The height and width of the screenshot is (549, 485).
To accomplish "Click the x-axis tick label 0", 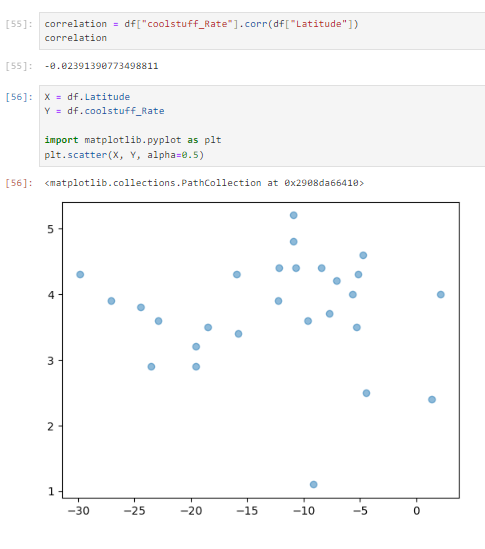I will coord(416,511).
